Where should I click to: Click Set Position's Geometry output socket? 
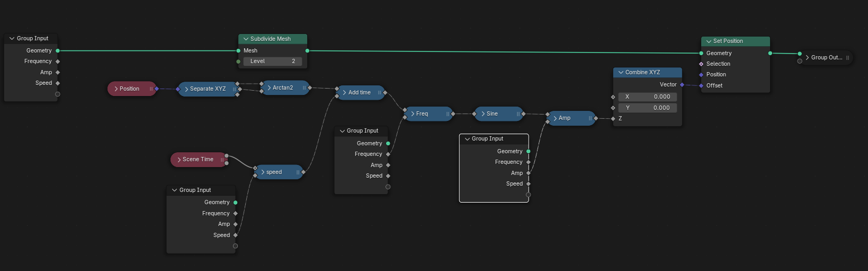point(770,53)
